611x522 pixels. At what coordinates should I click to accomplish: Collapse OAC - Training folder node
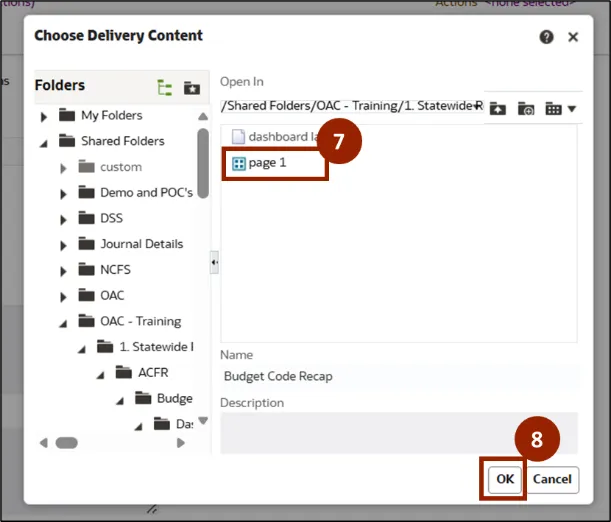tap(63, 323)
